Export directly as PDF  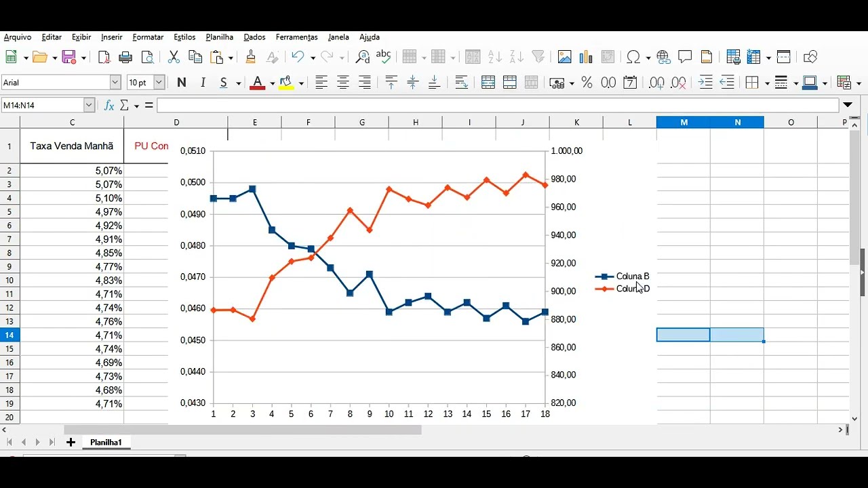pyautogui.click(x=104, y=57)
